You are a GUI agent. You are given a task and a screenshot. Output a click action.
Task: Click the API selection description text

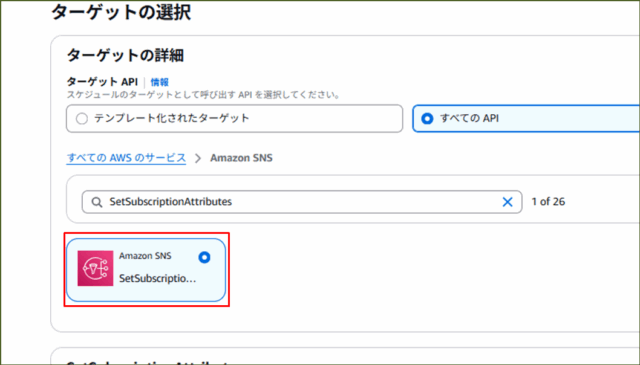[x=203, y=95]
